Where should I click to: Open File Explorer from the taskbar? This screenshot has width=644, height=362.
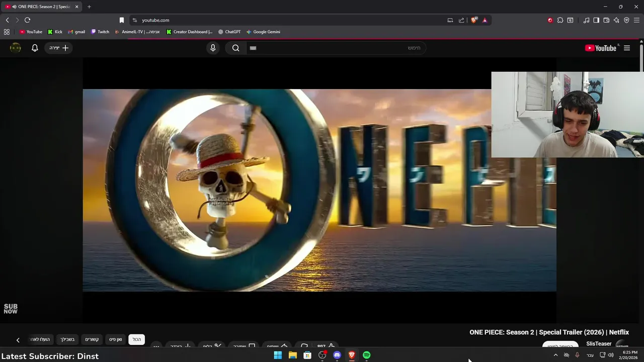[292, 355]
